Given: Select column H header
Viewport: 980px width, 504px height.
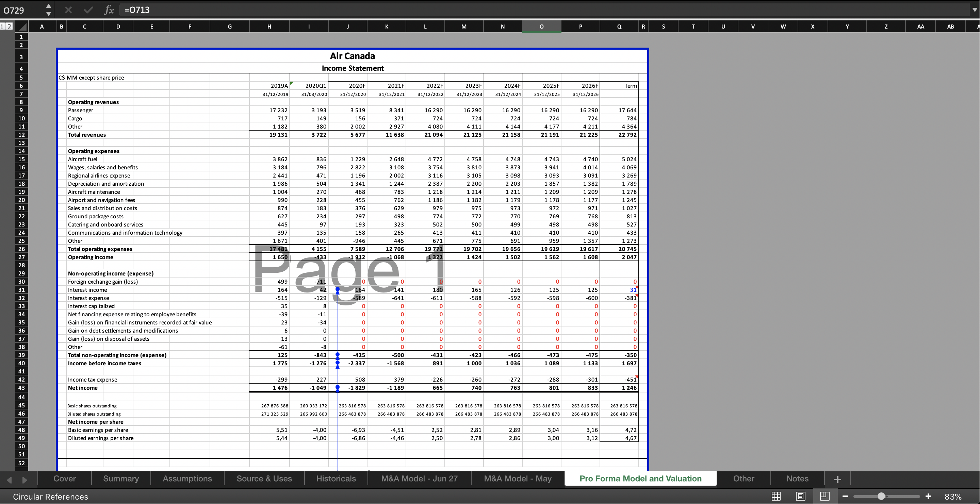Looking at the screenshot, I should pos(269,26).
